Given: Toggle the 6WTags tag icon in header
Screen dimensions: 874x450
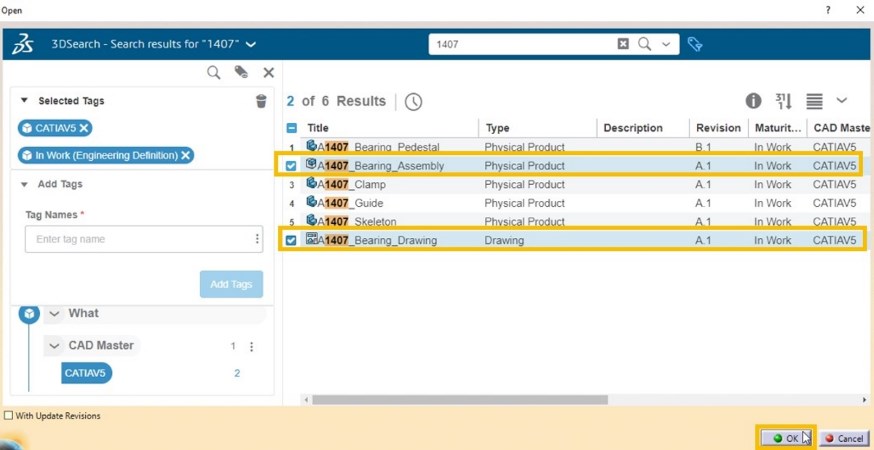Looking at the screenshot, I should click(x=695, y=44).
